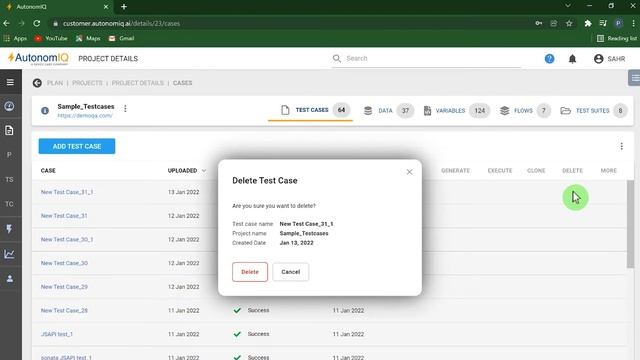Reload the browser page
Screen dimensions: 640x360
point(37,23)
